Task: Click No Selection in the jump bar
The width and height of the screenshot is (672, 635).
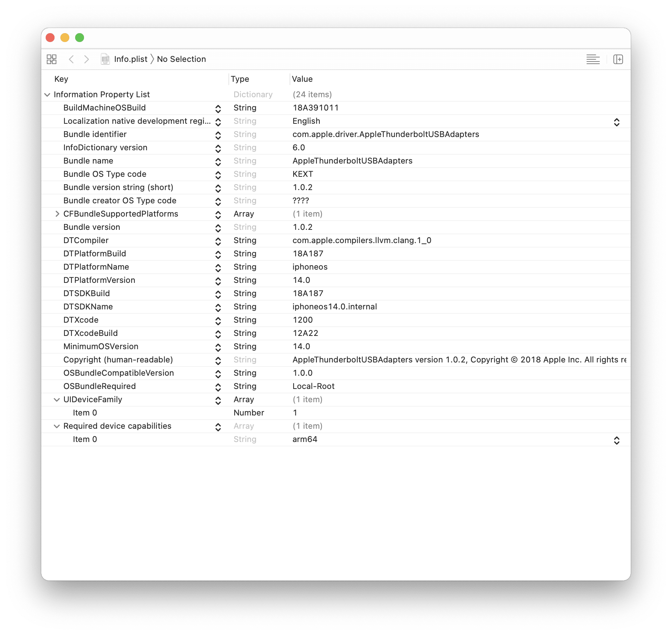Action: 181,59
